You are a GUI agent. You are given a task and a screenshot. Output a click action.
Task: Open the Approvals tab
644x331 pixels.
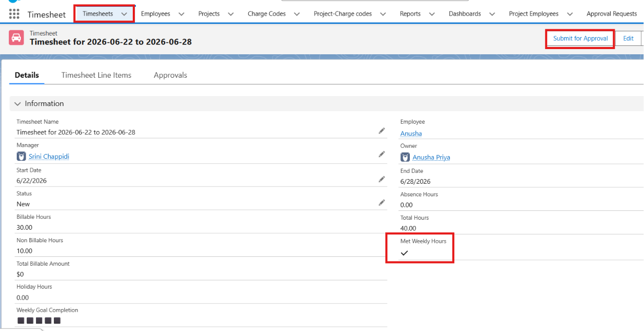pyautogui.click(x=170, y=75)
